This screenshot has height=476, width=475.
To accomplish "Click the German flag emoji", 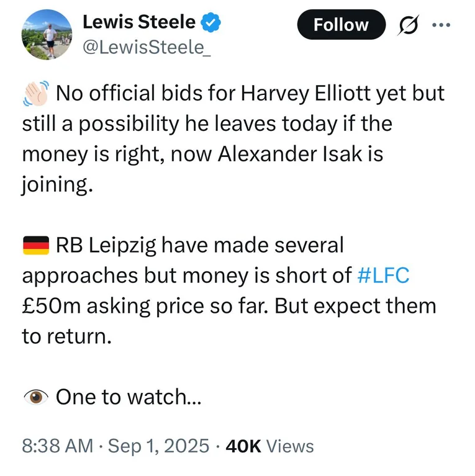I will coord(36,245).
